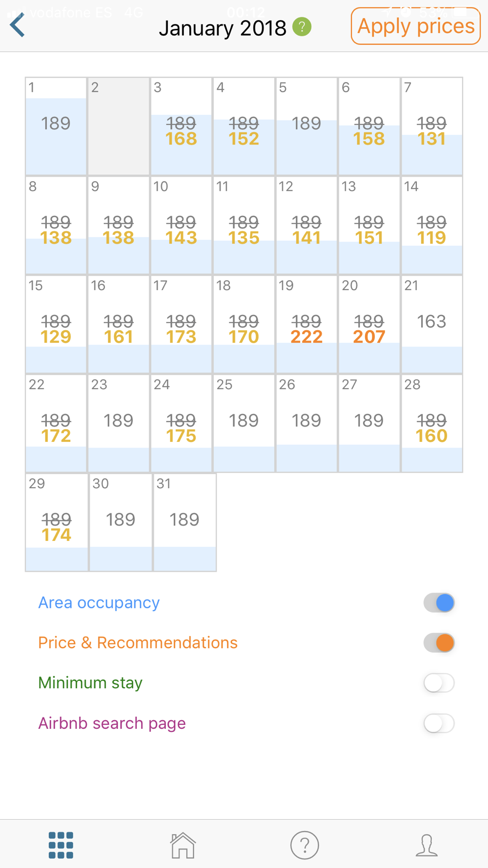
Task: Enable the Airbnb search page toggle
Action: [439, 723]
